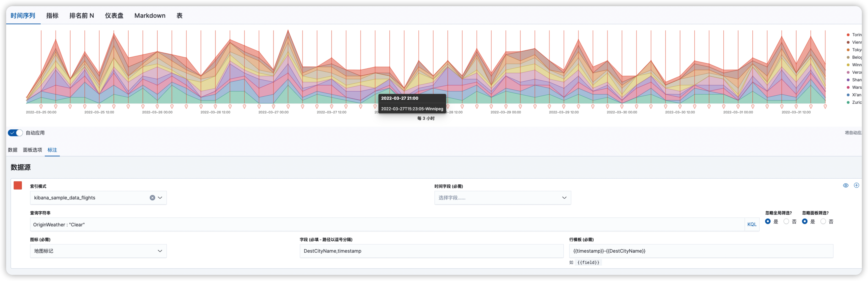Click the KQL query language button
Viewport: 868px width, 281px height.
pos(752,224)
